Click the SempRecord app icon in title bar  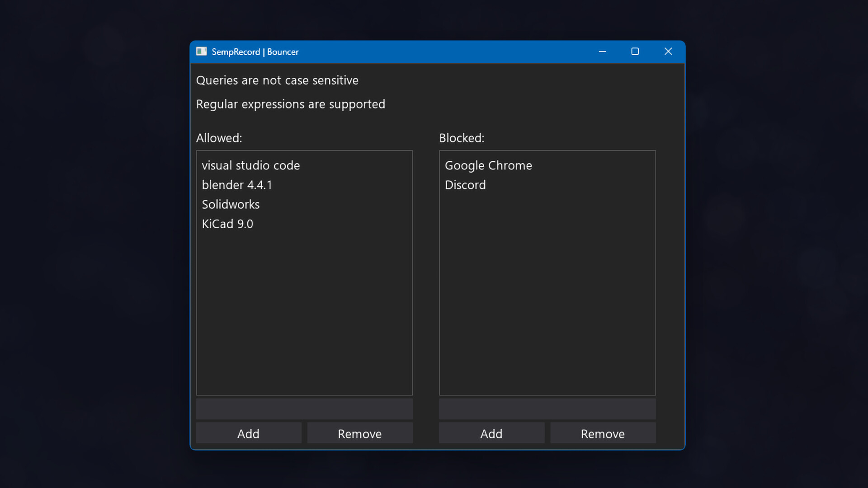point(201,52)
